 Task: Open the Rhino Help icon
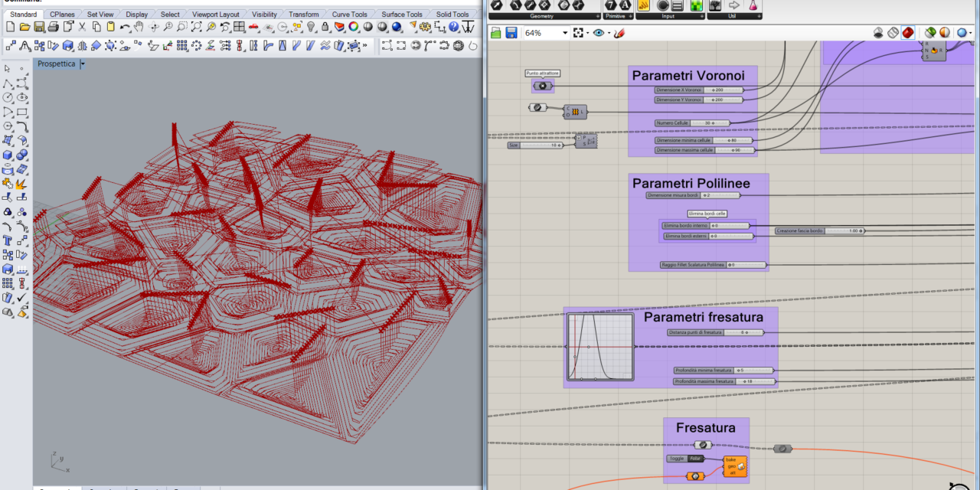click(453, 28)
